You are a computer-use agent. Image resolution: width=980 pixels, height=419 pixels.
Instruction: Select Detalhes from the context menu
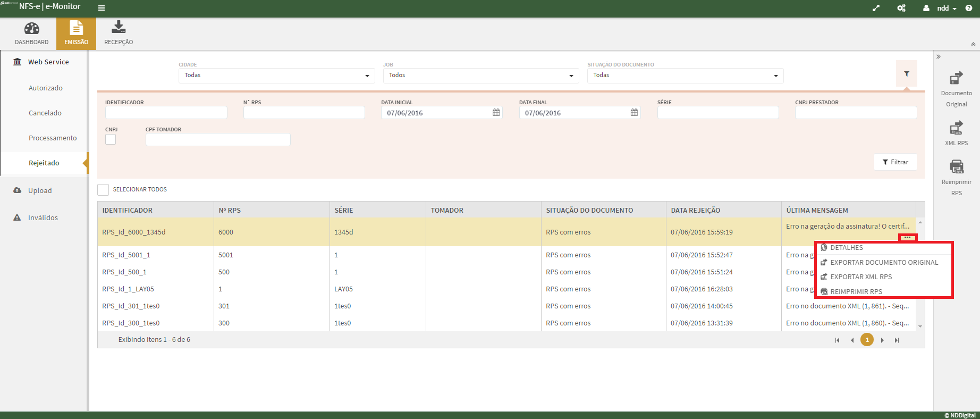pyautogui.click(x=847, y=248)
